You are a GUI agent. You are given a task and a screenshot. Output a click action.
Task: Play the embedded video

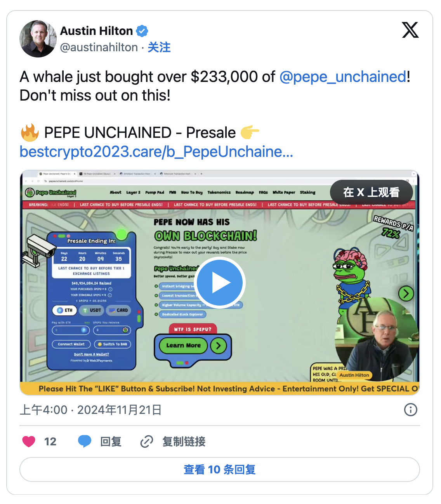click(x=219, y=283)
